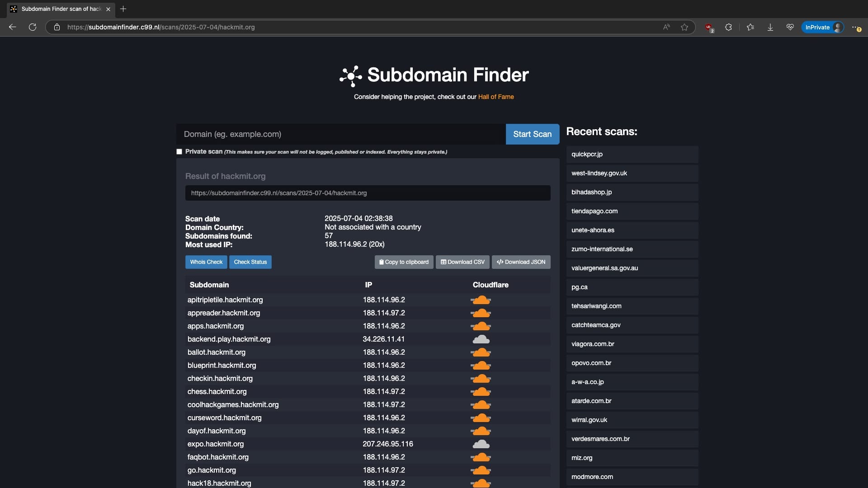Click Download CSV button
Screen dimensions: 868x488
tap(462, 262)
